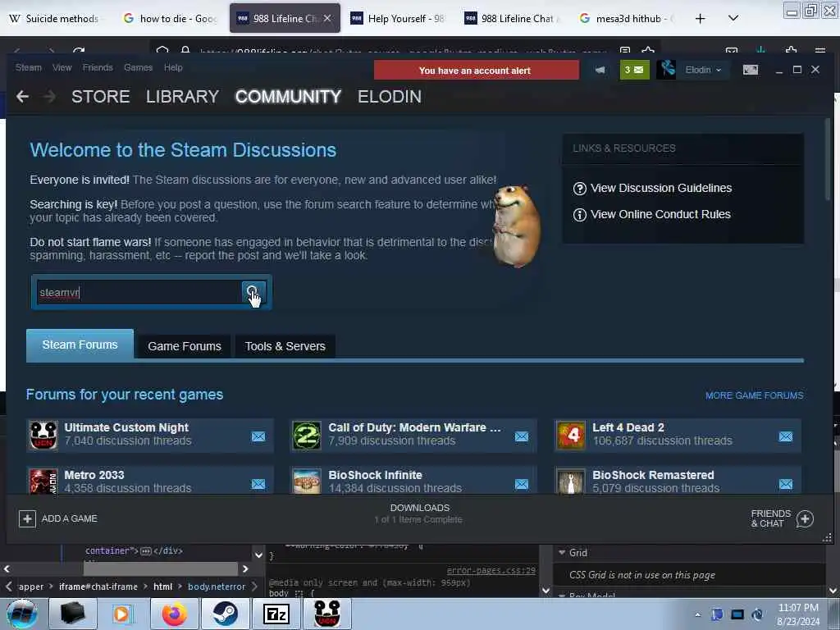Click the steamvr search input field

138,293
